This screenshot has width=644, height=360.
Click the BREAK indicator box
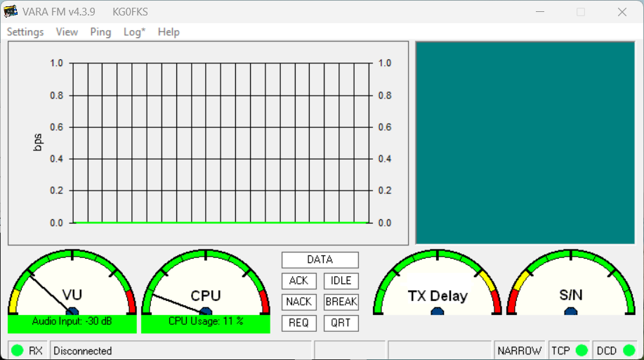point(341,302)
